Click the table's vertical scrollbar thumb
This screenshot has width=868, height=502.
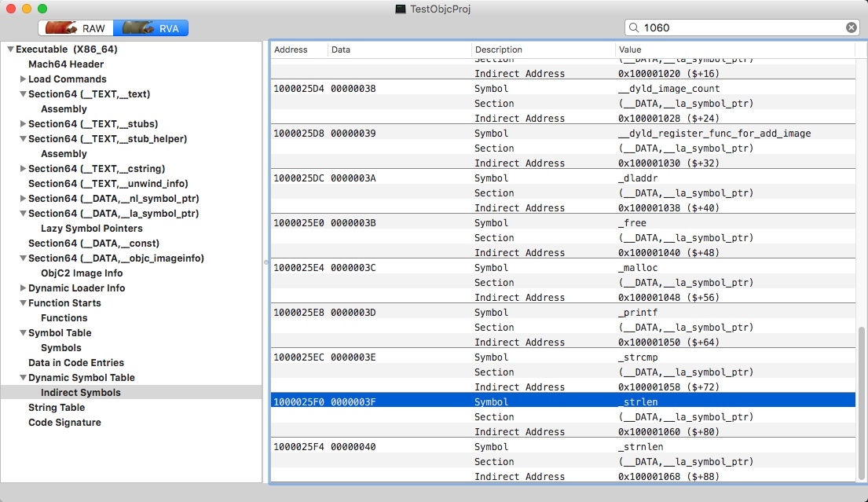861,404
